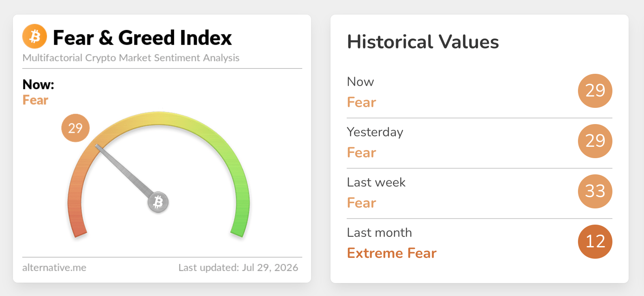
Task: Click the Fear status under Now:
Action: coord(35,100)
